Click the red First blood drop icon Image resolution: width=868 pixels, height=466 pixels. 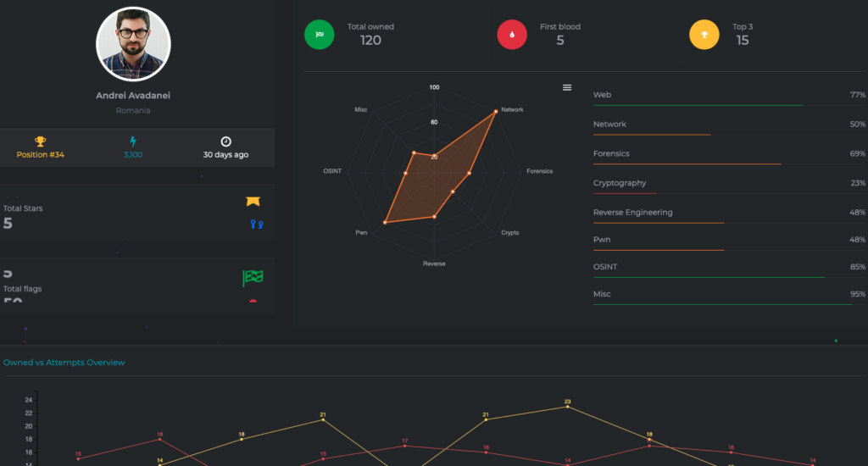(x=512, y=34)
